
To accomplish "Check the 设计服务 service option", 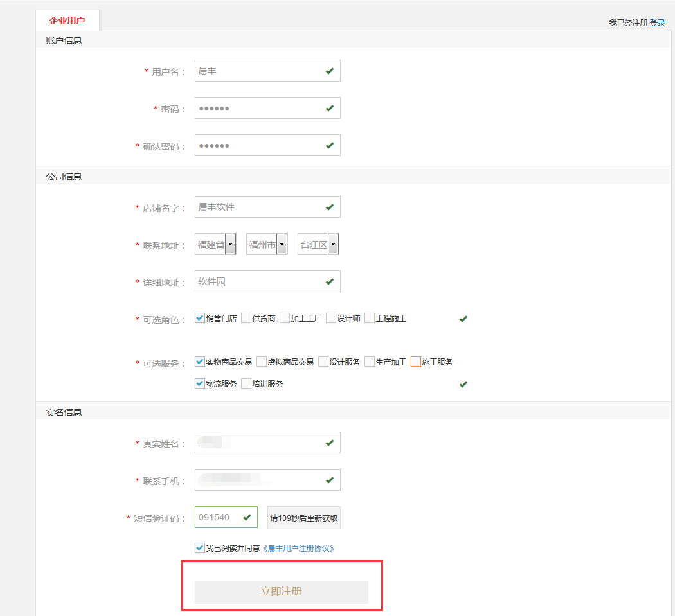I will coord(323,361).
